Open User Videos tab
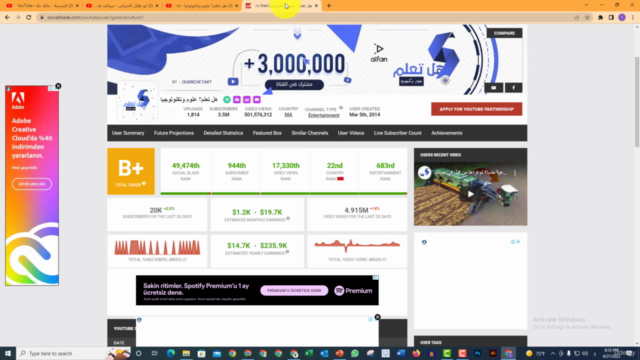Viewport: 640px width, 360px height. click(351, 133)
